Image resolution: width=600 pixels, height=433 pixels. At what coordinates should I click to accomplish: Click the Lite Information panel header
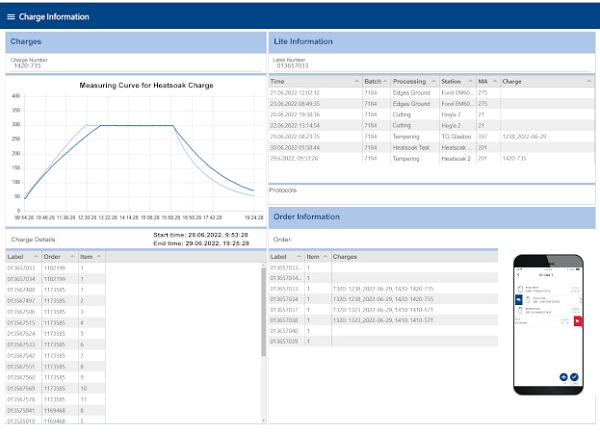click(432, 42)
